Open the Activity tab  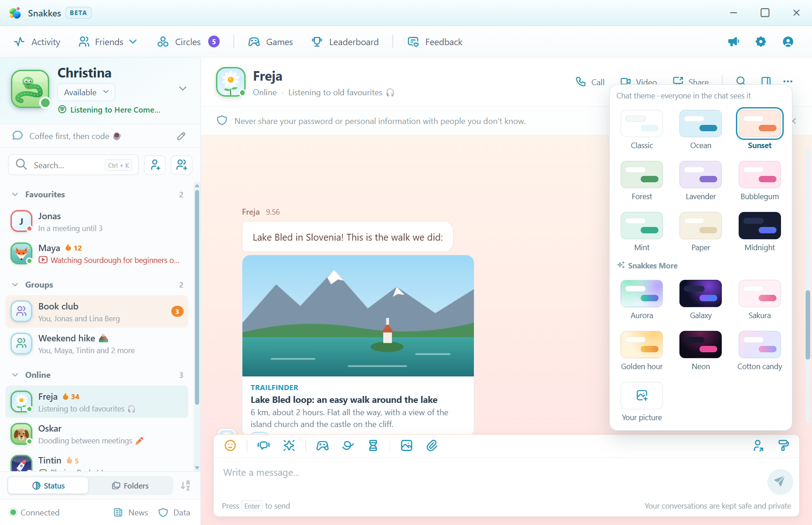coord(37,42)
